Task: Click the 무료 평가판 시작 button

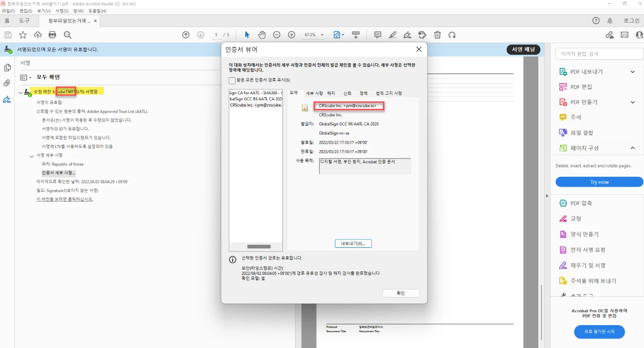Action: 599,332
